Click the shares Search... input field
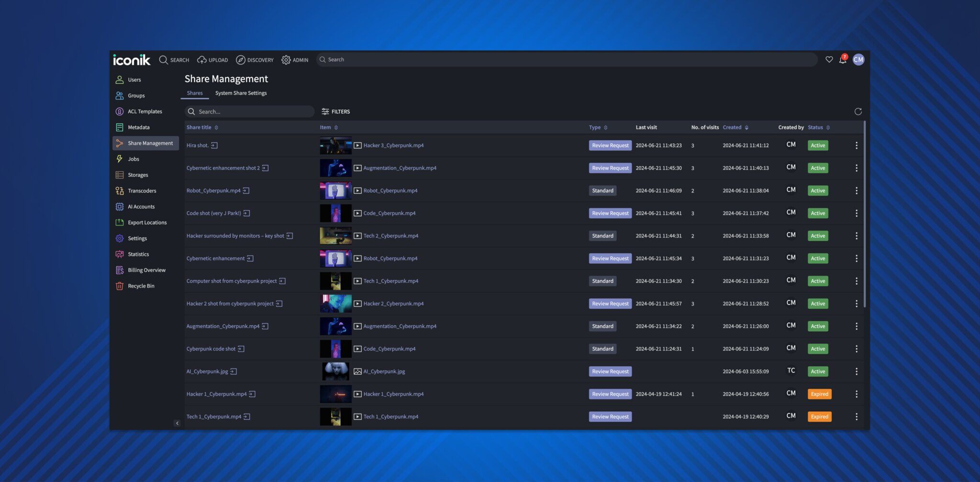 (249, 112)
